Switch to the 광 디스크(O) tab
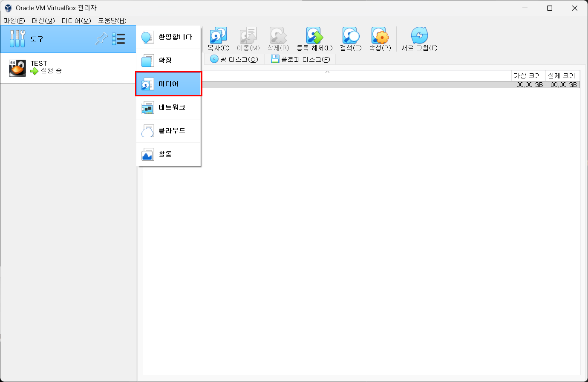Viewport: 588px width, 382px height. pos(234,59)
